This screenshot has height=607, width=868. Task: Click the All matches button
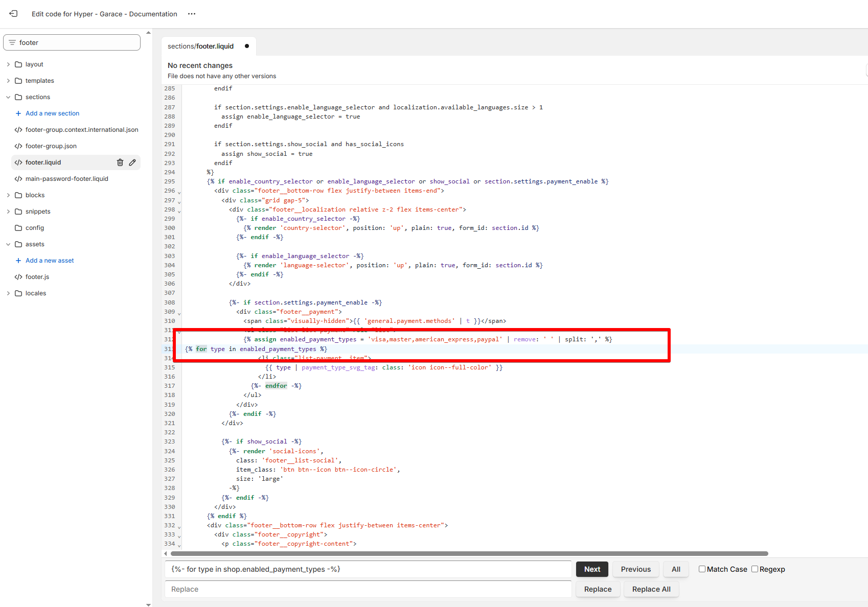676,569
